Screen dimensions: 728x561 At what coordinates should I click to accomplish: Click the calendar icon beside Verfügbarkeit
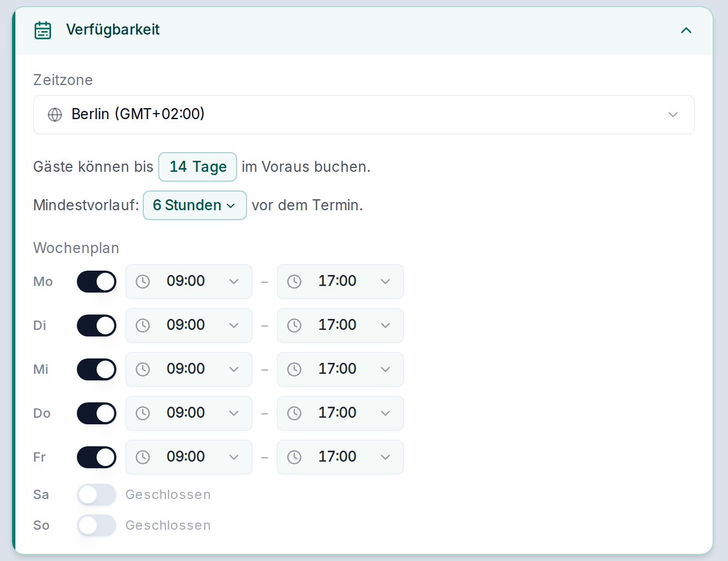pos(43,30)
